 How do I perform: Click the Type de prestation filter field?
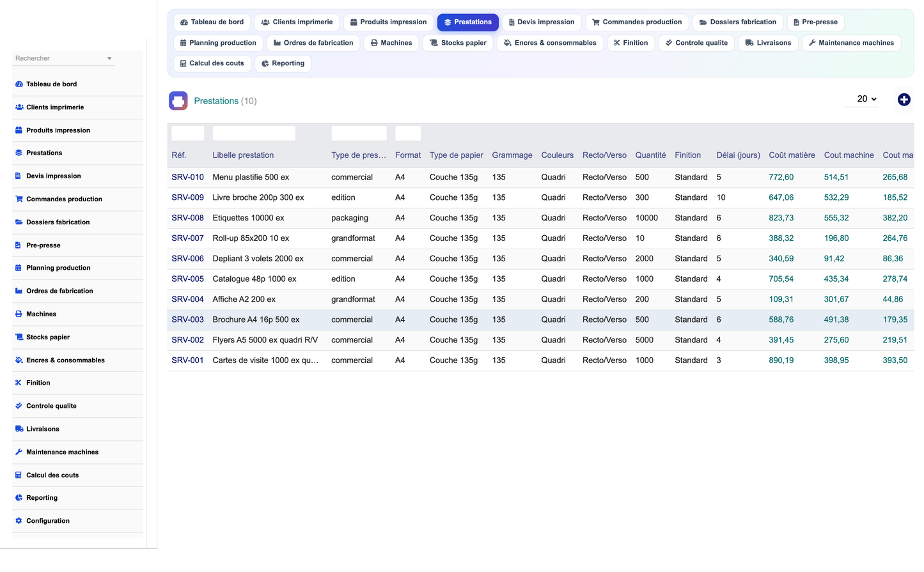359,133
